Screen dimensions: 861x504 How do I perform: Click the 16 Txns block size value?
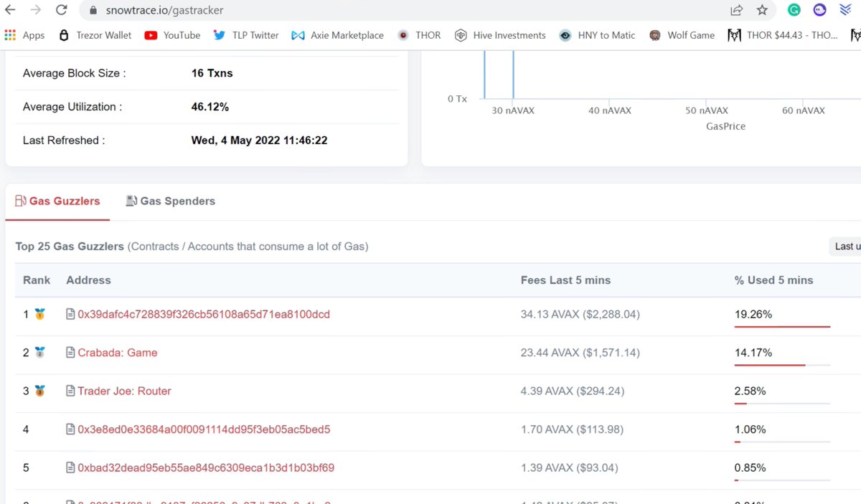pos(212,73)
